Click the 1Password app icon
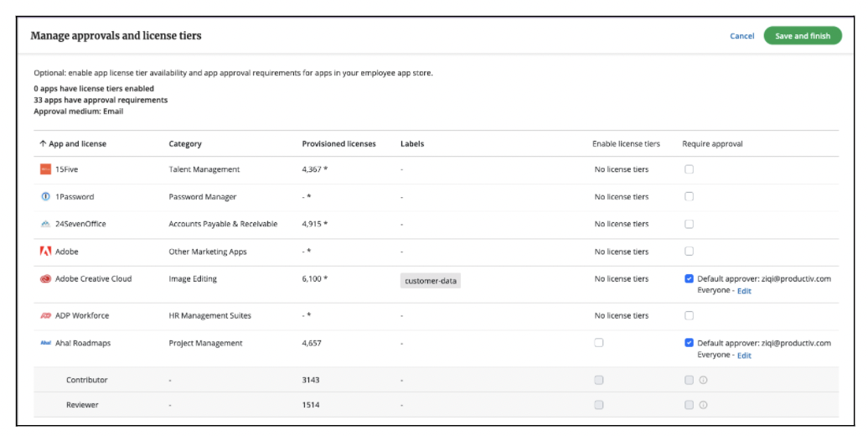This screenshot has height=436, width=868. click(45, 197)
